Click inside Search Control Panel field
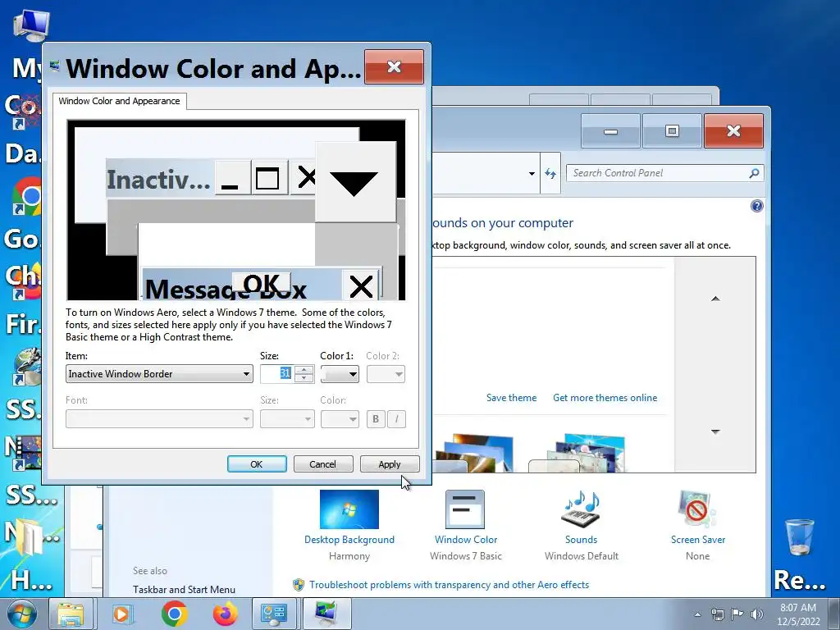 click(659, 173)
